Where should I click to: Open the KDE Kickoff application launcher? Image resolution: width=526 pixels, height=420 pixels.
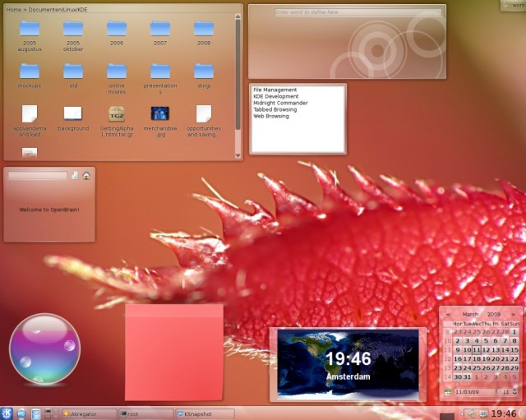point(7,413)
